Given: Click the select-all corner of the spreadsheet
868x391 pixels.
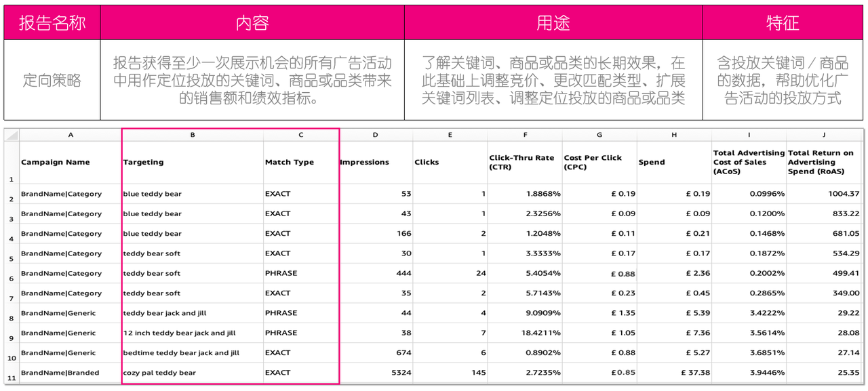Looking at the screenshot, I should point(12,135).
